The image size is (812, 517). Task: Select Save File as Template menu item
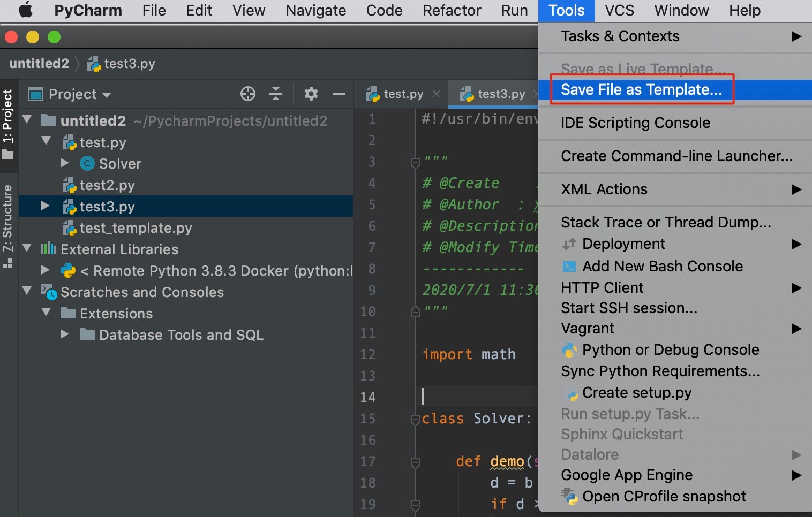675,90
